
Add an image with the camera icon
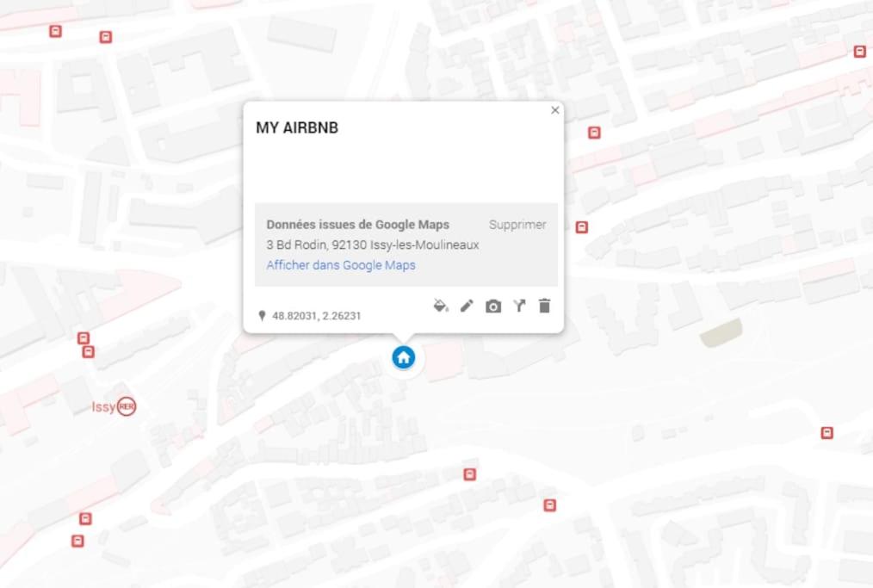(492, 306)
